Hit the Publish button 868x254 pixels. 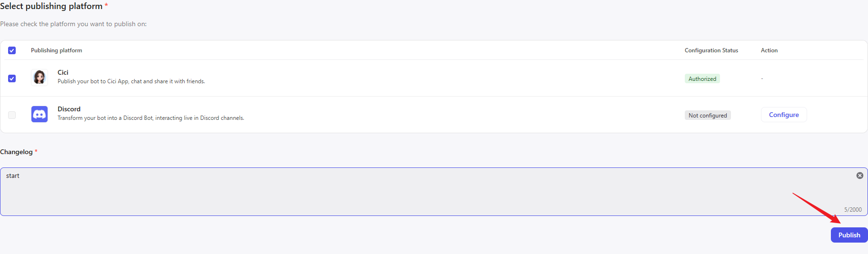pos(849,235)
